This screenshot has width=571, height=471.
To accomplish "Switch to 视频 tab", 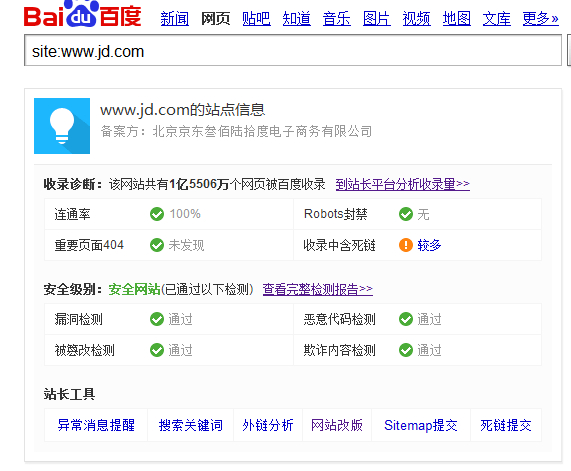I will coord(417,19).
